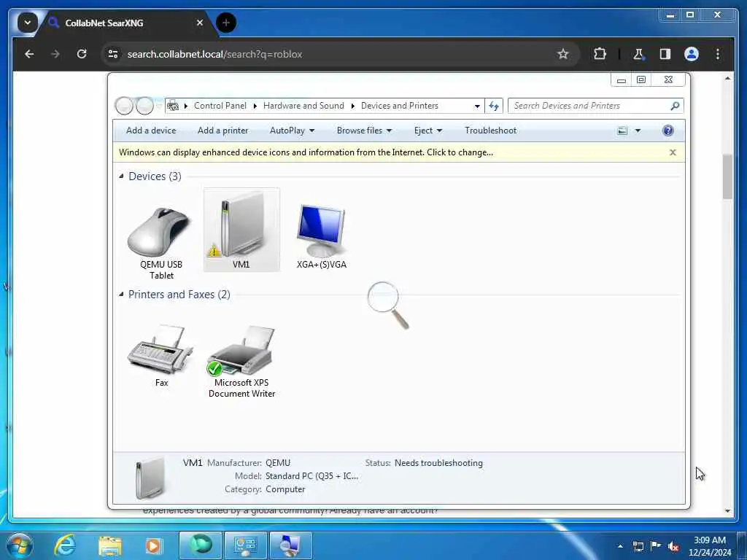Collapse the Devices (3) group
Image resolution: width=747 pixels, height=560 pixels.
pyautogui.click(x=121, y=176)
